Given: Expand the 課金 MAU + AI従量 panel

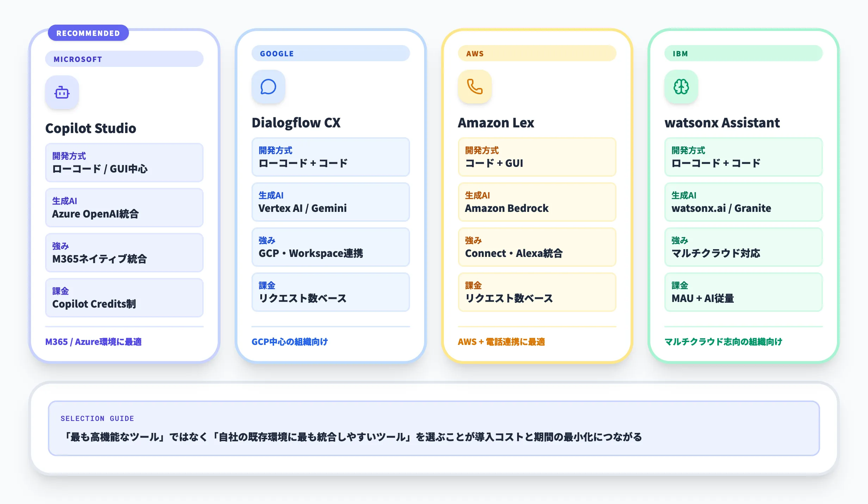Looking at the screenshot, I should pyautogui.click(x=743, y=292).
